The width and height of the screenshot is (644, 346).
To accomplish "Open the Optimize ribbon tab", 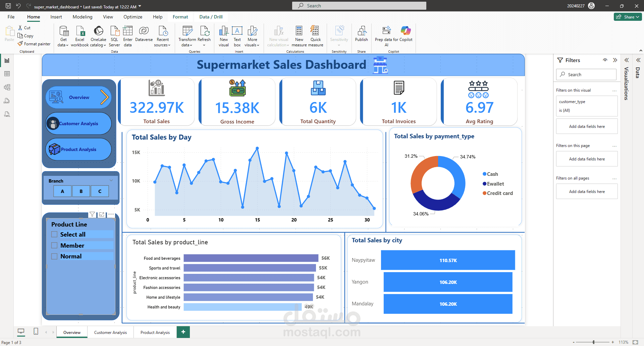I will coord(133,17).
